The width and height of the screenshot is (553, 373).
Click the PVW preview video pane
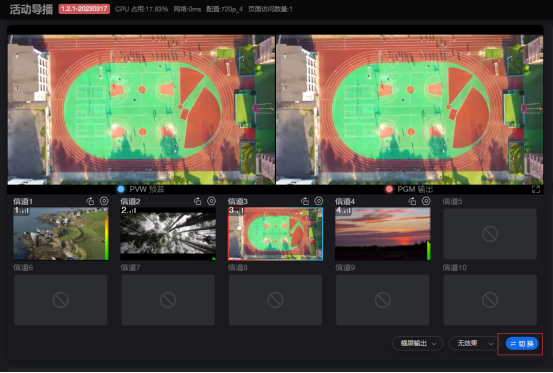(x=141, y=109)
